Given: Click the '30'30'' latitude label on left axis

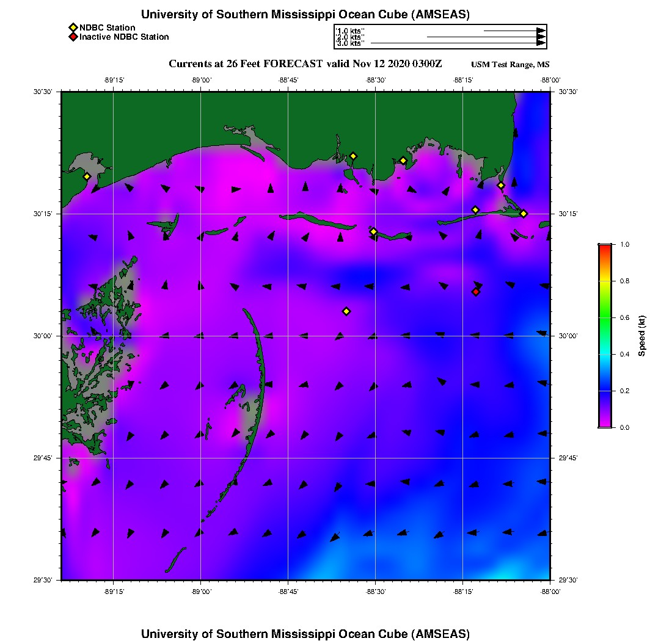Looking at the screenshot, I should click(43, 92).
